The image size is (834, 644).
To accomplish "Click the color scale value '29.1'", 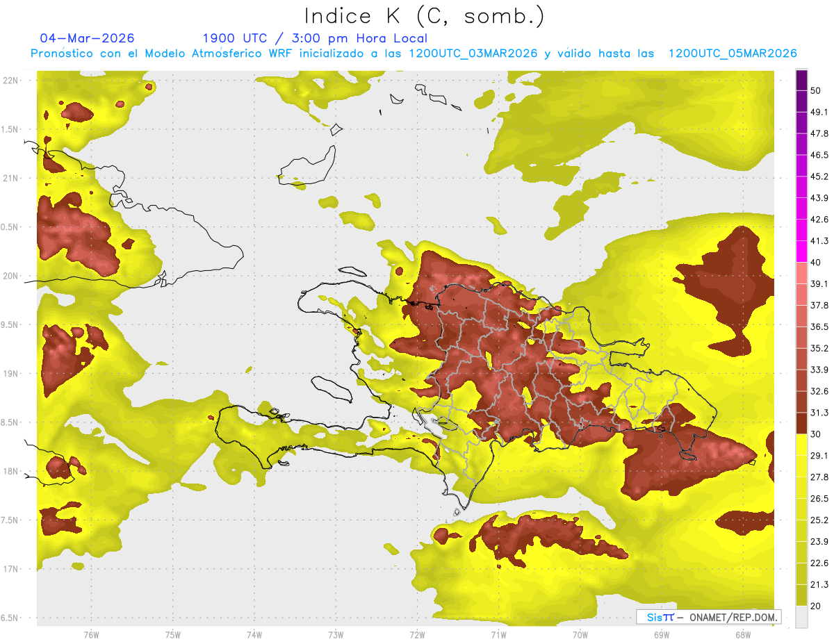I will pyautogui.click(x=819, y=456).
